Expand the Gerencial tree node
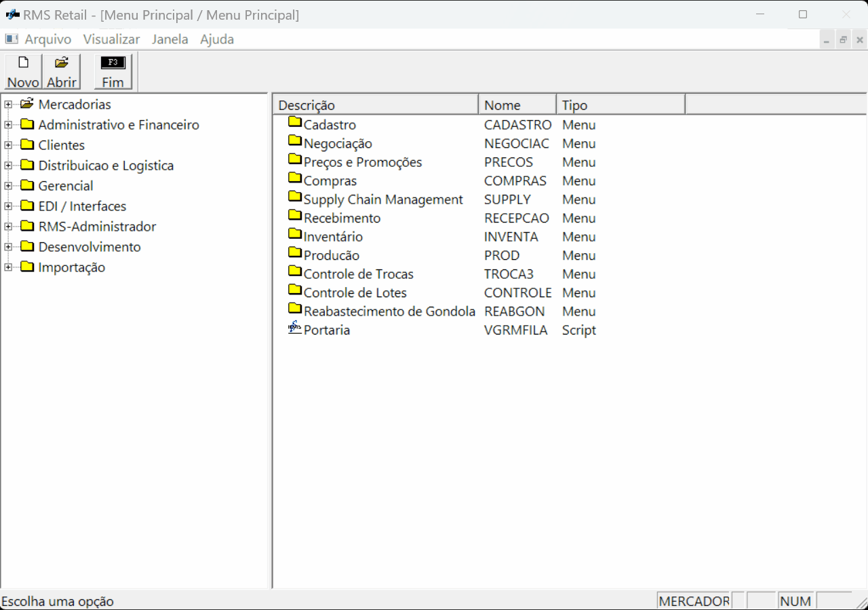The image size is (868, 610). pos(8,186)
